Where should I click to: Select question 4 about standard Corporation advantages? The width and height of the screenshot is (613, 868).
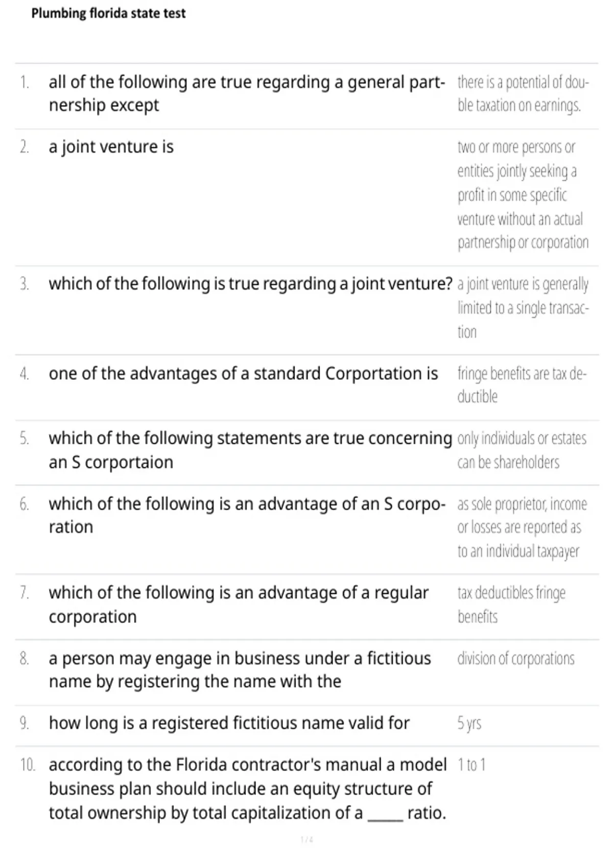click(x=243, y=374)
